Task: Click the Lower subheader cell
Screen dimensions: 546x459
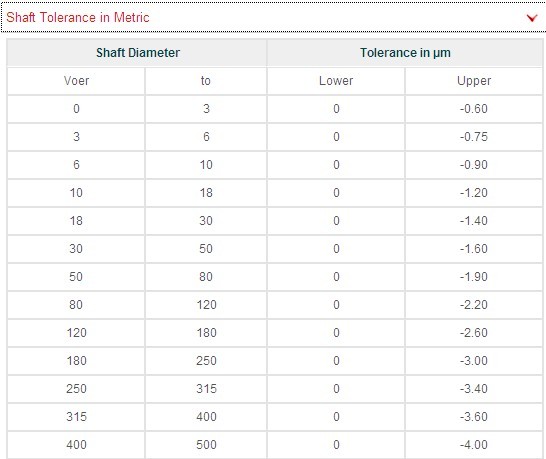Action: coord(336,81)
